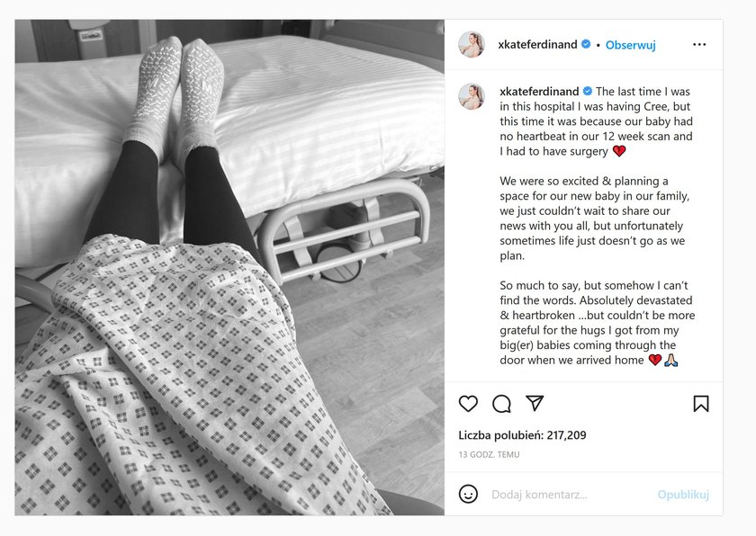Save the post with the bookmark icon
The height and width of the screenshot is (536, 756).
[x=701, y=404]
